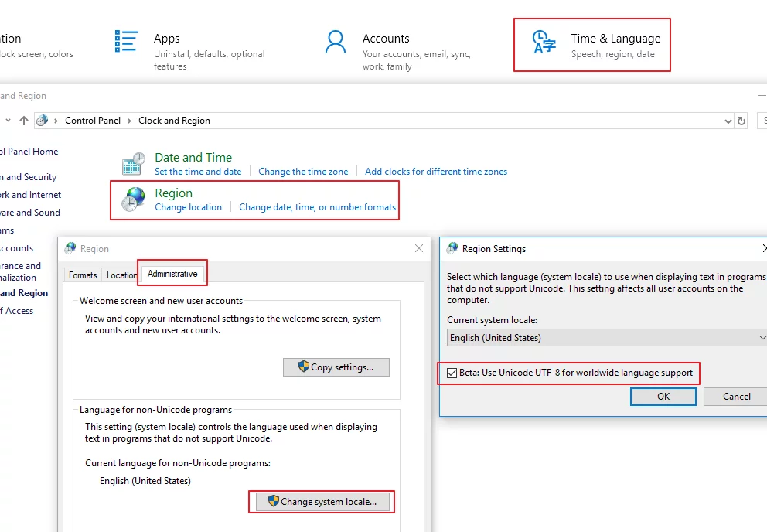Click the Change system locale button
The image size is (767, 532).
click(321, 502)
